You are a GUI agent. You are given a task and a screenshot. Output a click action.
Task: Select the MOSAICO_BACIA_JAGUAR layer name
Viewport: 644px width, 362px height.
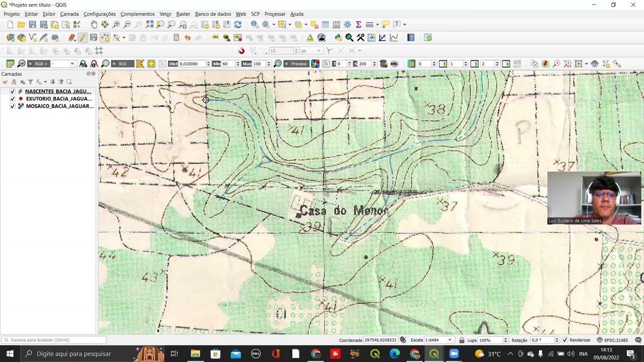(59, 106)
